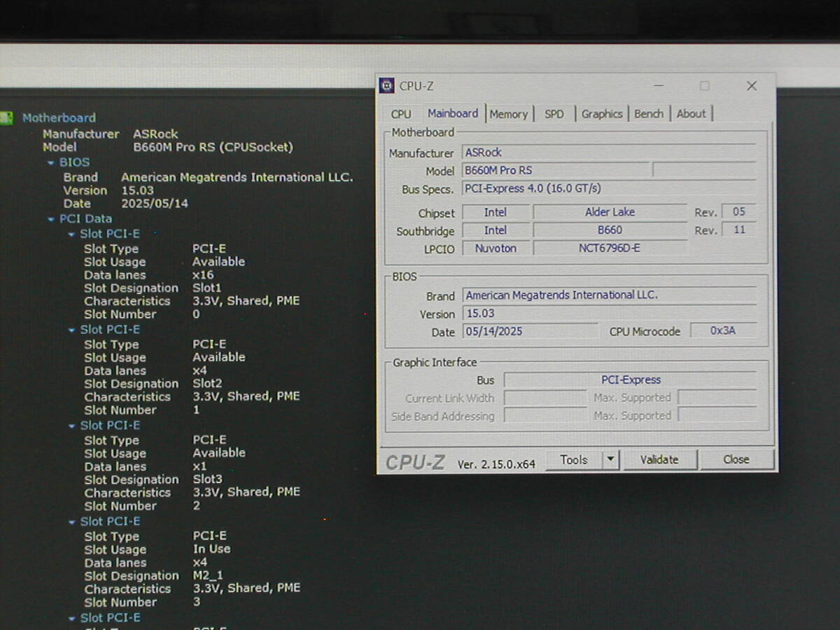
Task: Close CPU-Z with the X button
Action: 751,86
